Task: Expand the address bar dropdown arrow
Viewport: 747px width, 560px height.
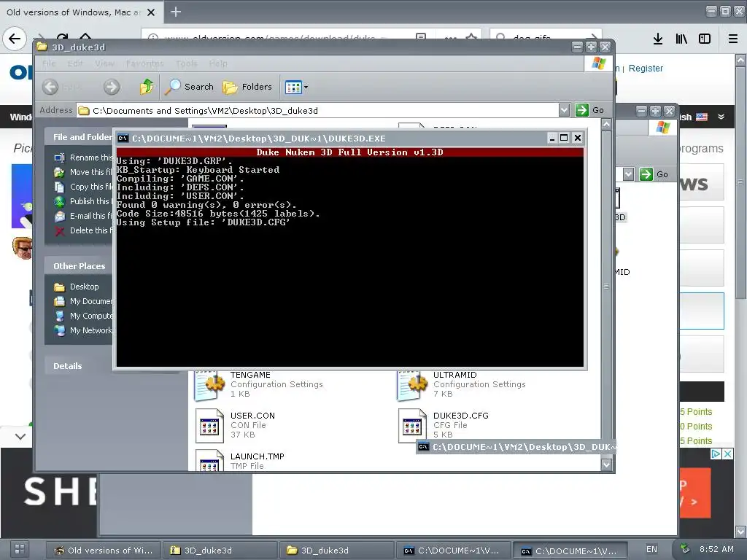Action: pos(564,111)
